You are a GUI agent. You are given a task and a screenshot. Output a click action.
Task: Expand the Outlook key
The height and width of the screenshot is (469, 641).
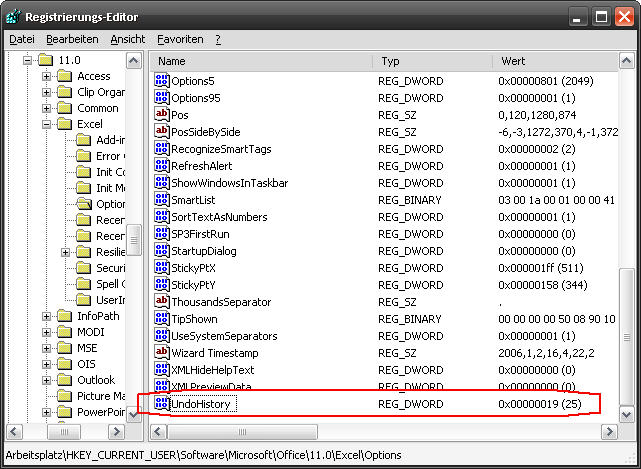46,380
